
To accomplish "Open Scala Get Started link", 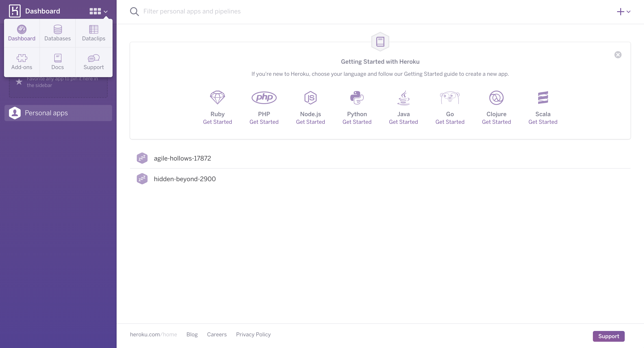I will pyautogui.click(x=543, y=122).
